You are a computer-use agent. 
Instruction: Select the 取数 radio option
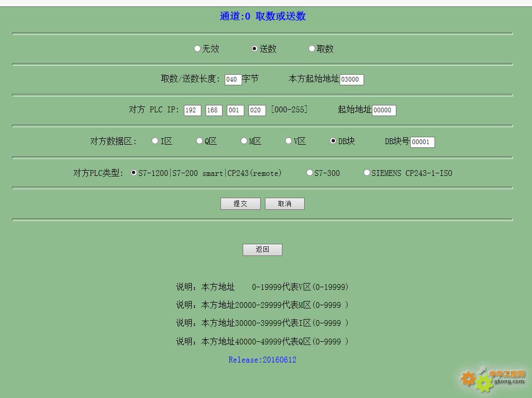(x=312, y=49)
